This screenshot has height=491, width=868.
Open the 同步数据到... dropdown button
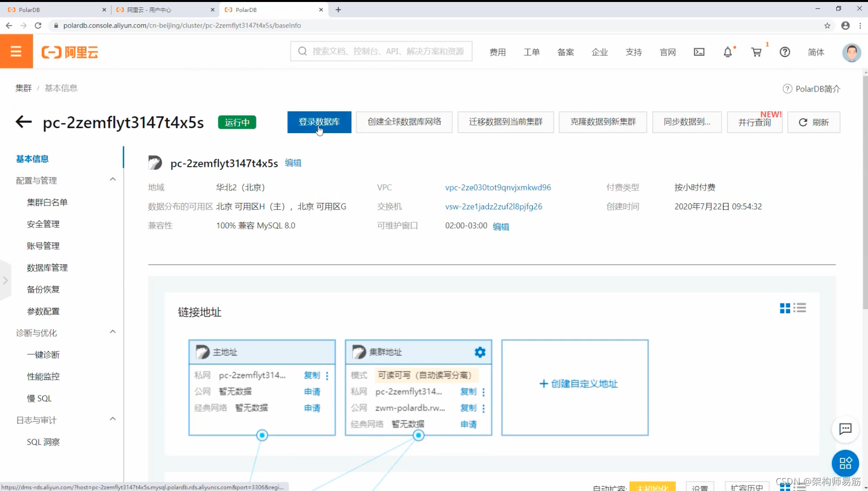(687, 122)
